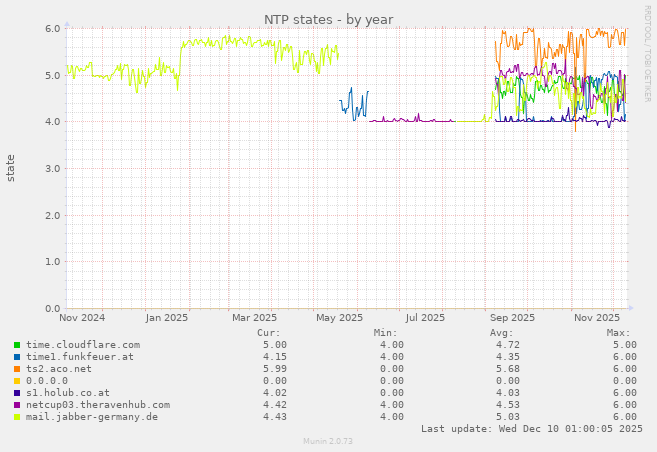657x452 pixels.
Task: Click the vertical state axis label
Action: pyautogui.click(x=10, y=168)
